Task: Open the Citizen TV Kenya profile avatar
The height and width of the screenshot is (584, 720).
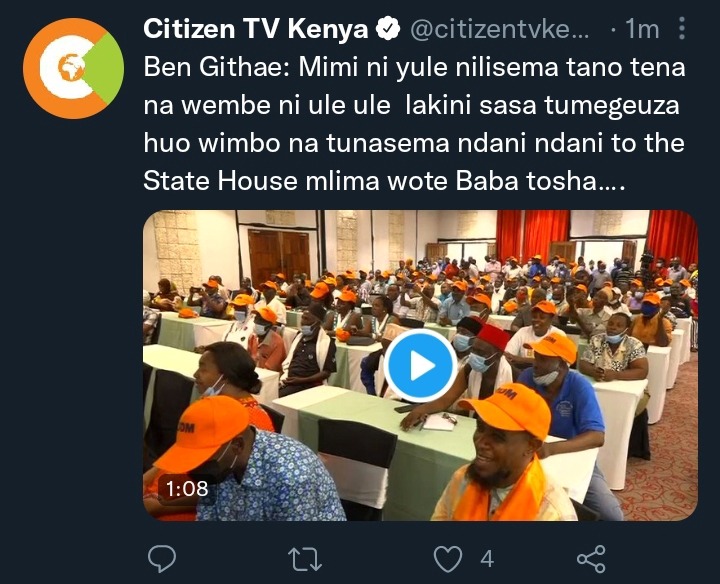Action: pos(73,68)
